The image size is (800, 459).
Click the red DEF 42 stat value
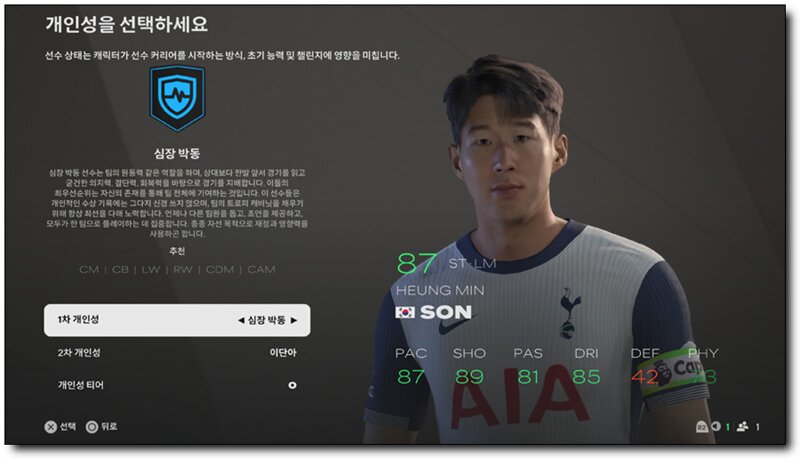tap(645, 377)
